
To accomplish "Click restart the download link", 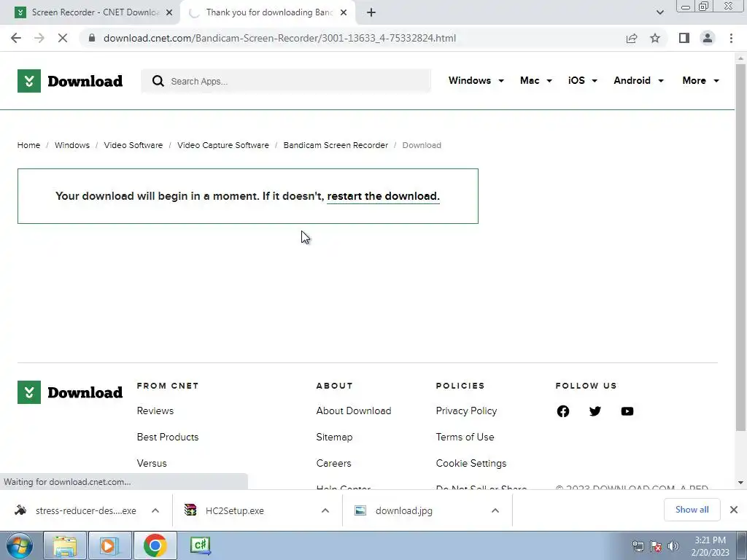I will 384,196.
